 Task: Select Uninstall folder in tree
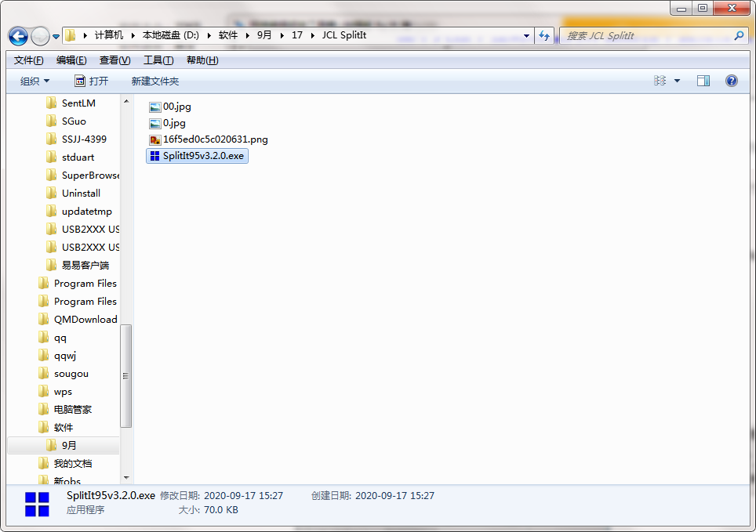coord(73,194)
